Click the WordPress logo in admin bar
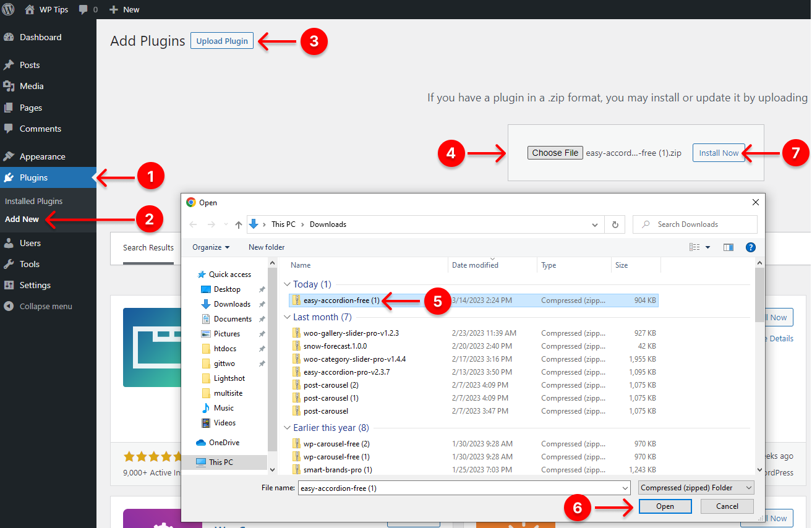This screenshot has height=528, width=812. (9, 9)
